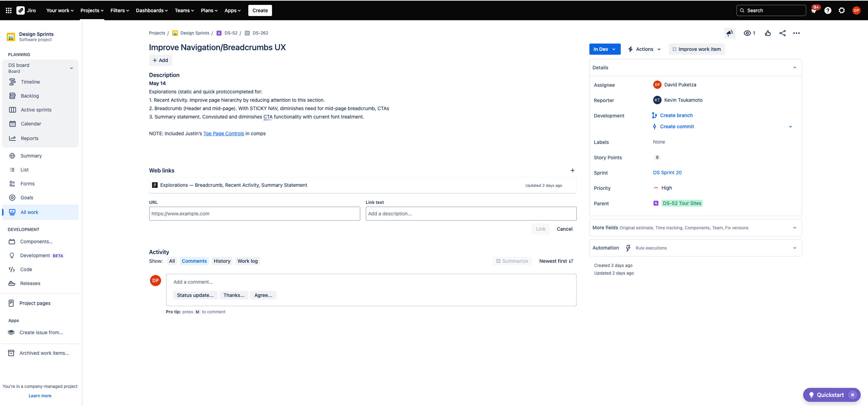Viewport: 868px width, 406px height.
Task: Click the share icon at top right
Action: coord(783,33)
